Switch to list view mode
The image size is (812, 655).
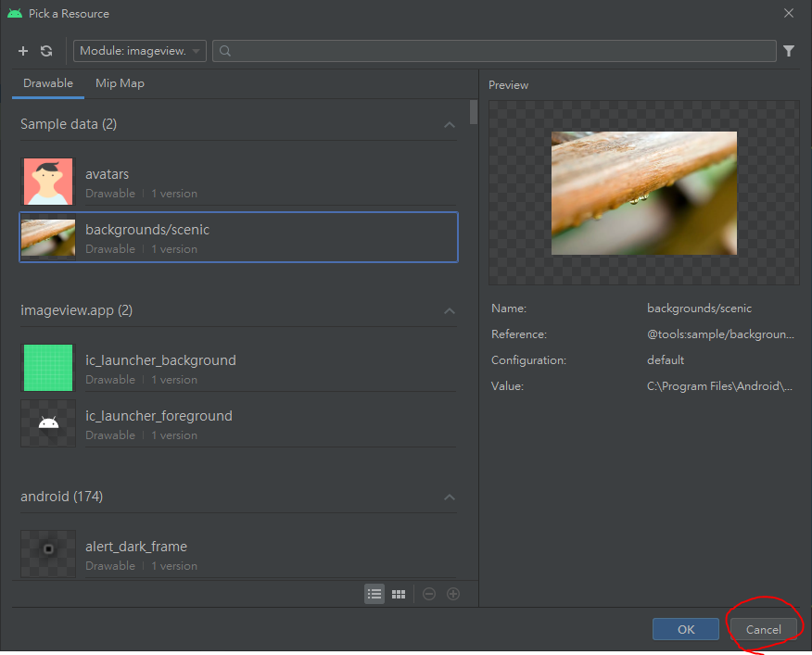pos(374,594)
